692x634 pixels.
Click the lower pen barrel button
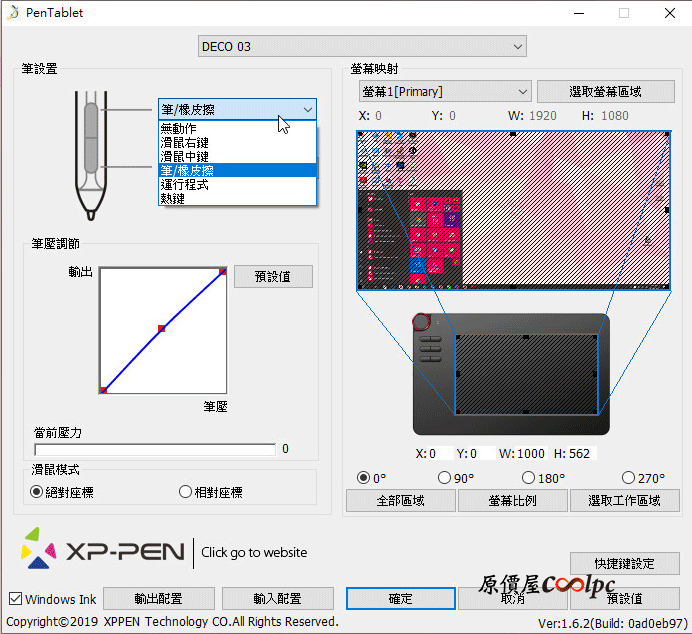tap(91, 155)
